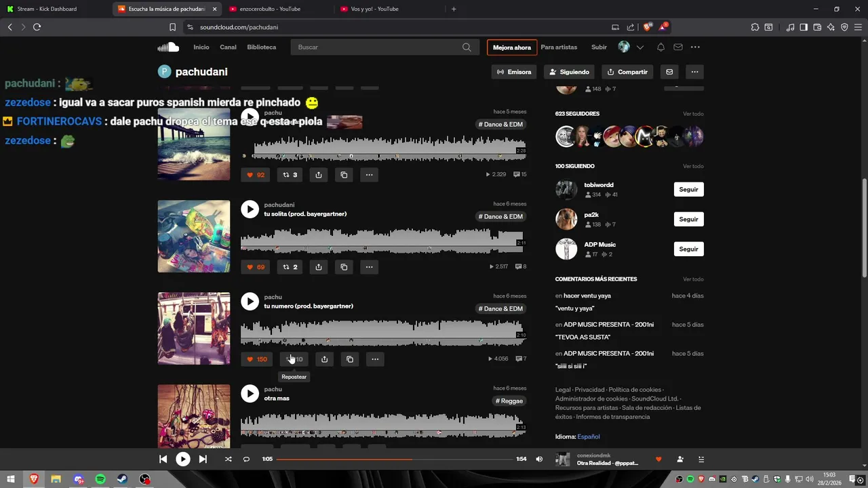Open more options for tu solita
This screenshot has height=488, width=868.
coord(369,267)
